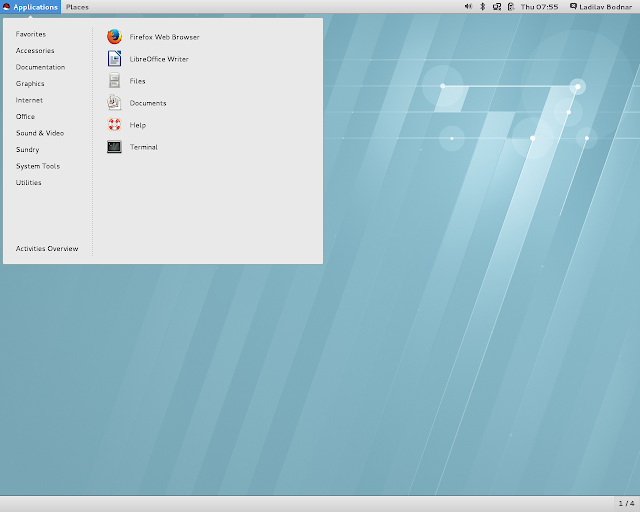Click the Help lifebuoy icon
Screen dimensions: 640x512
tap(114, 125)
